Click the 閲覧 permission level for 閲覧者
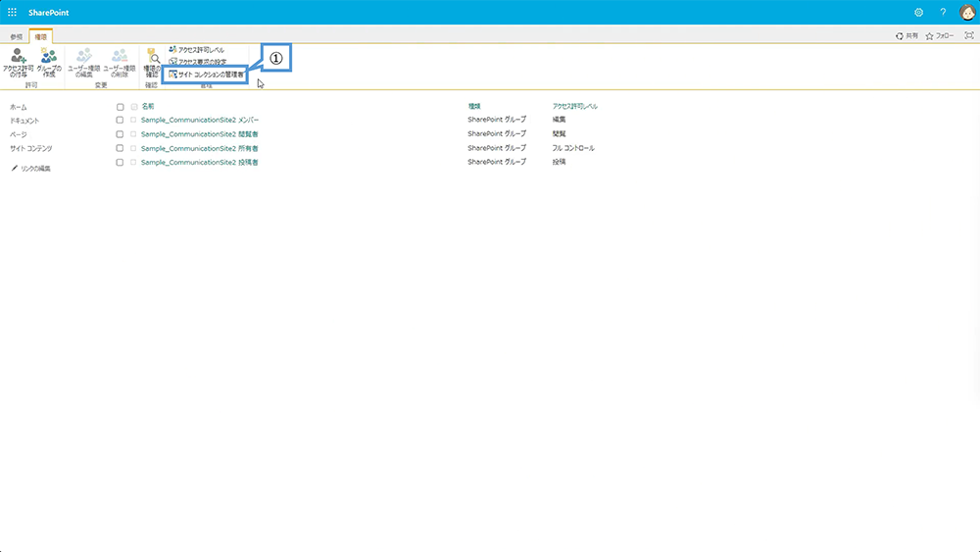980x552 pixels. point(559,133)
